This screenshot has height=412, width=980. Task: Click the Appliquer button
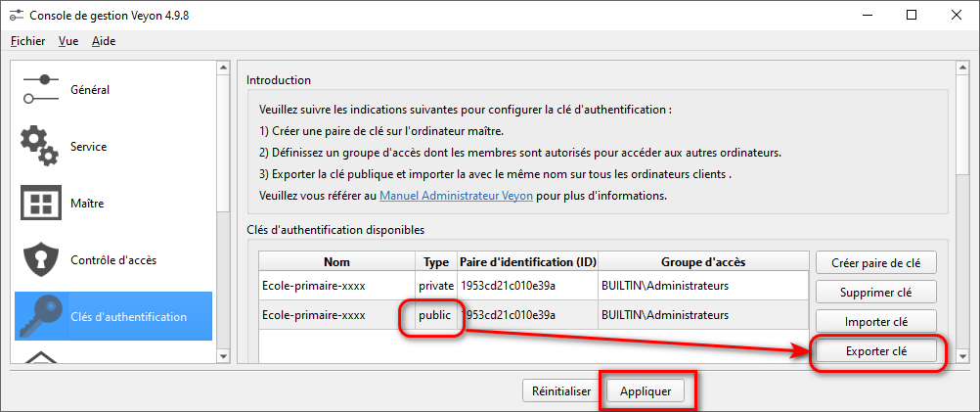tap(646, 391)
